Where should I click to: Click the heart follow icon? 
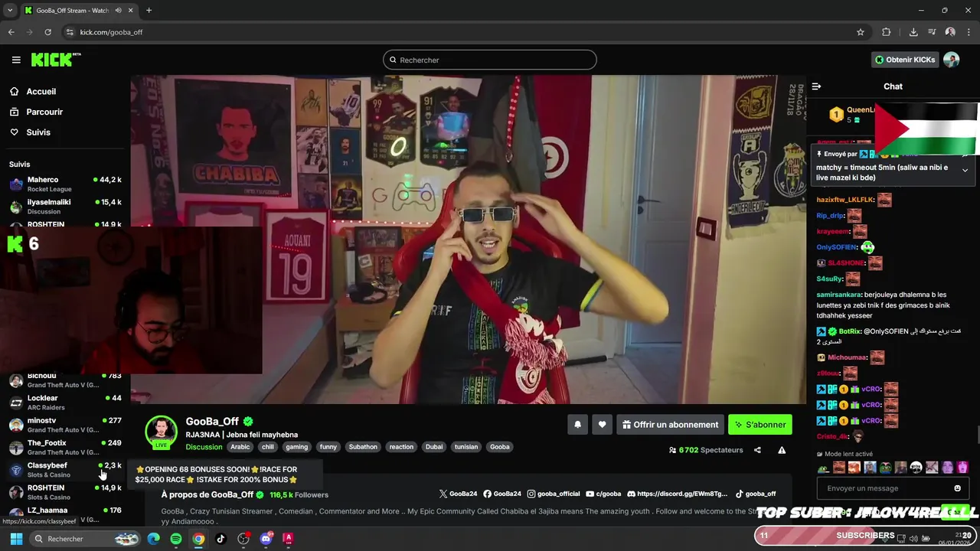coord(602,425)
